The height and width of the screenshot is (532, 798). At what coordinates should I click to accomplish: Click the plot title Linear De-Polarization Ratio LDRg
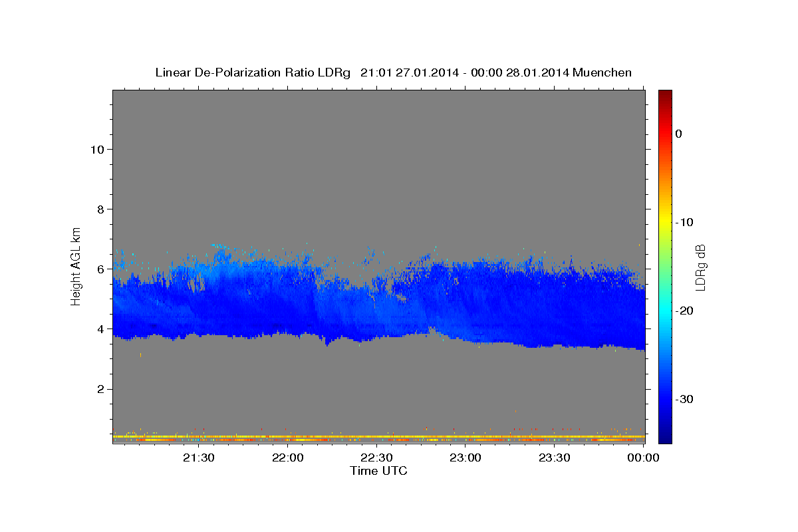(253, 72)
